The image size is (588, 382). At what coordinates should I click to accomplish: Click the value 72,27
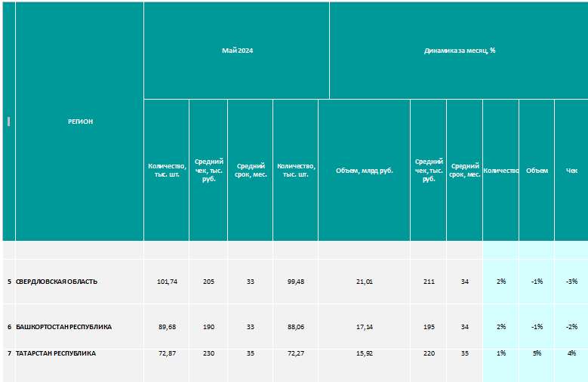click(x=295, y=353)
